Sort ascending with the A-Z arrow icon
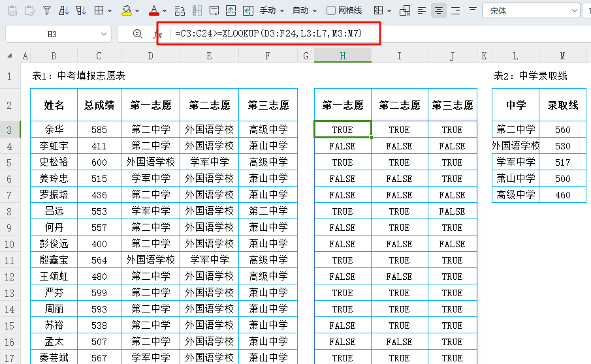 pyautogui.click(x=64, y=10)
